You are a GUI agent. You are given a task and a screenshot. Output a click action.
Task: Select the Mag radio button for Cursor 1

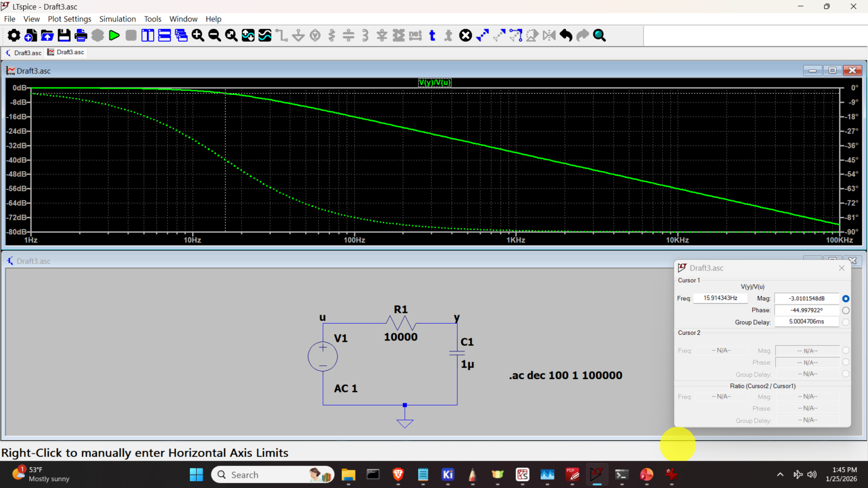coord(845,298)
